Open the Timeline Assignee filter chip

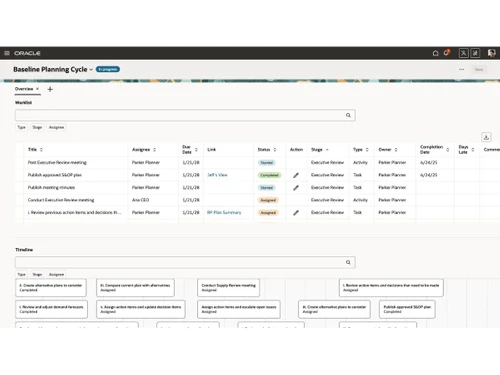56,274
